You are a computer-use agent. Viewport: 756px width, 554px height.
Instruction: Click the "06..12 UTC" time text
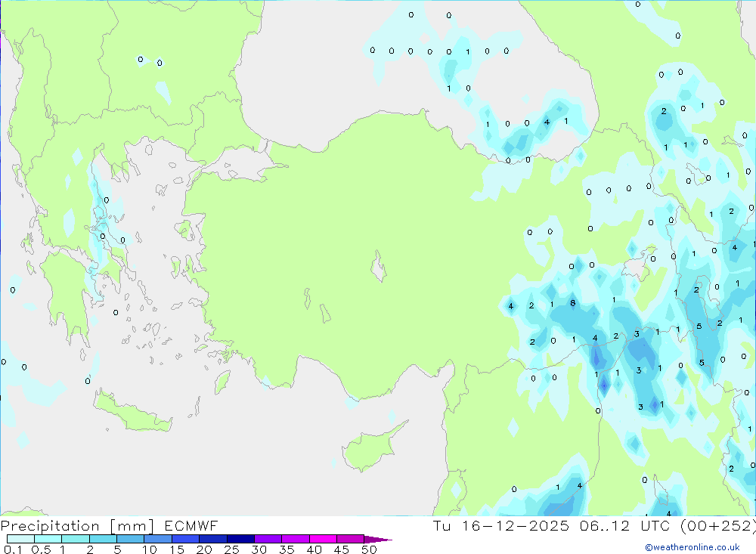pos(625,525)
